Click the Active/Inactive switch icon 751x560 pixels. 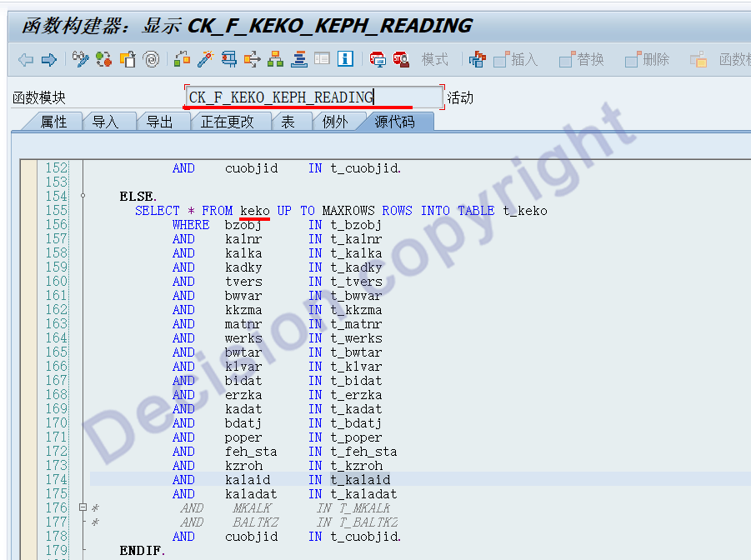point(103,59)
